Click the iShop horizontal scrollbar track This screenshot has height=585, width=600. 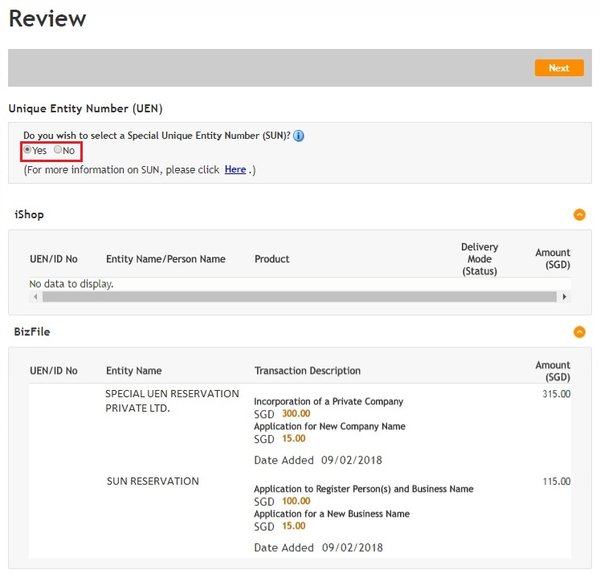(300, 297)
